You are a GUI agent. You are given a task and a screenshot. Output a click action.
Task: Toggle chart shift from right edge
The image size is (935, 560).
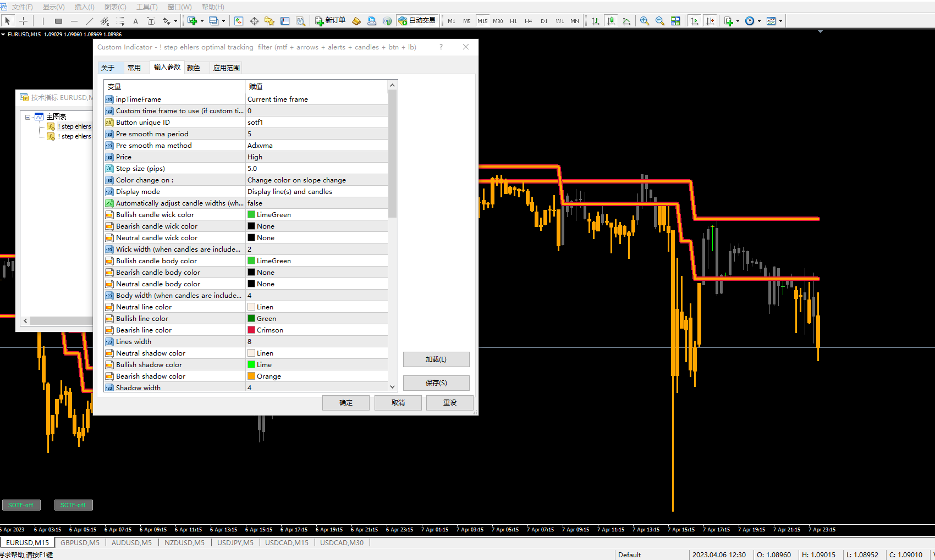pos(710,21)
